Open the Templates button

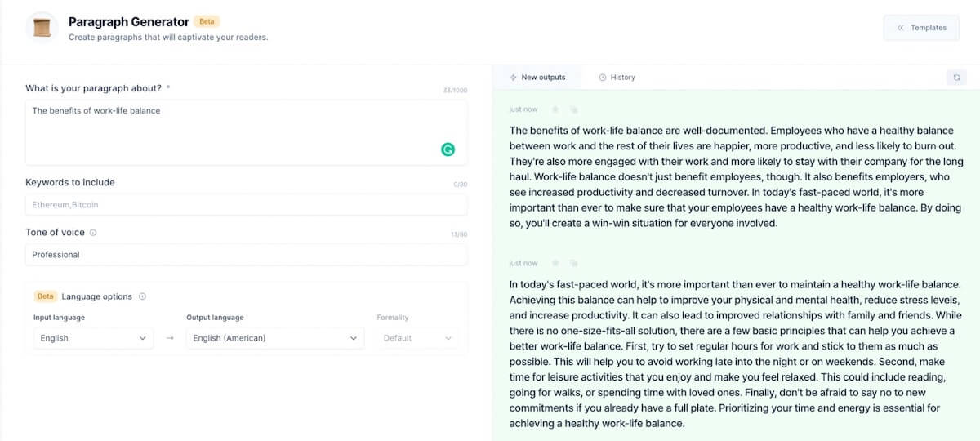[921, 28]
